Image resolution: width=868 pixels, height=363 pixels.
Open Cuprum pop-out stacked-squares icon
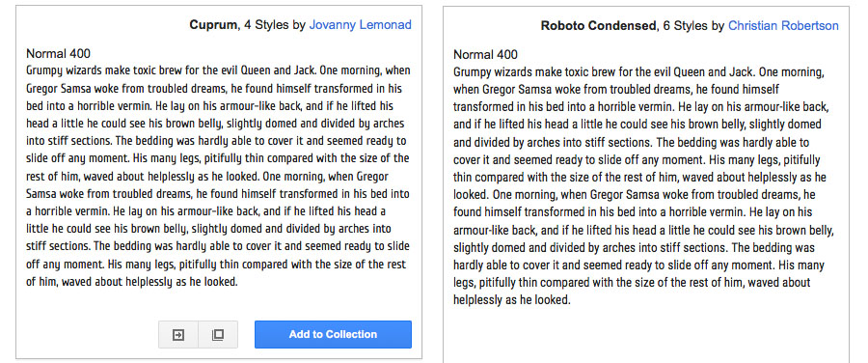click(218, 334)
